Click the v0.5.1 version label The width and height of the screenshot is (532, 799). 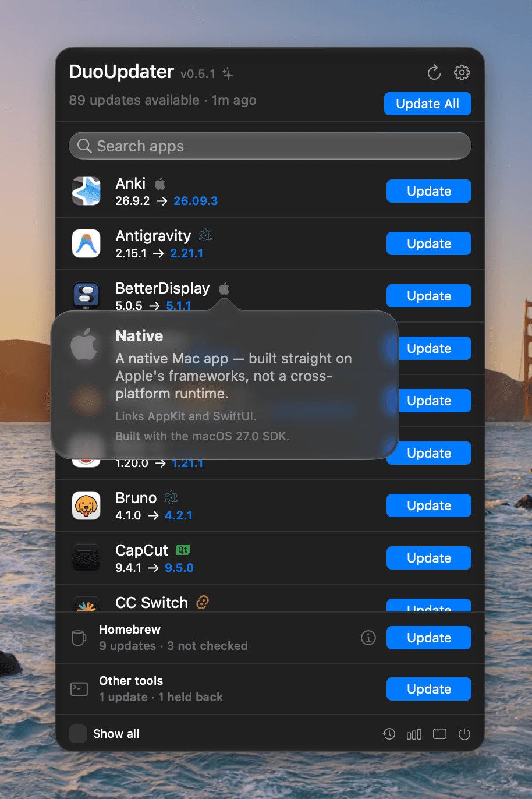(198, 74)
